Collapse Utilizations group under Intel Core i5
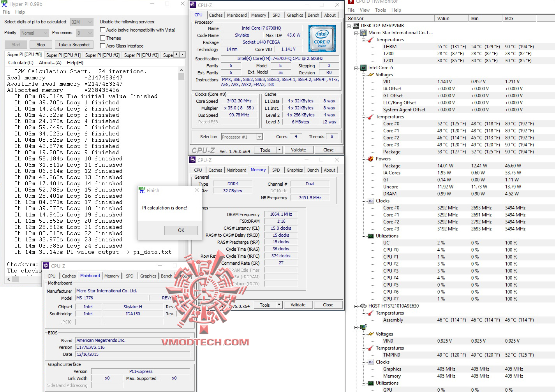 [363, 236]
